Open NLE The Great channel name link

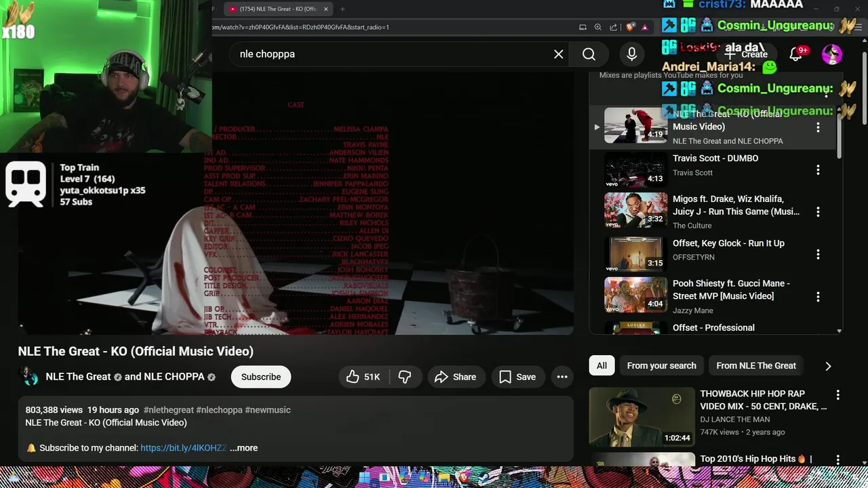[78, 377]
